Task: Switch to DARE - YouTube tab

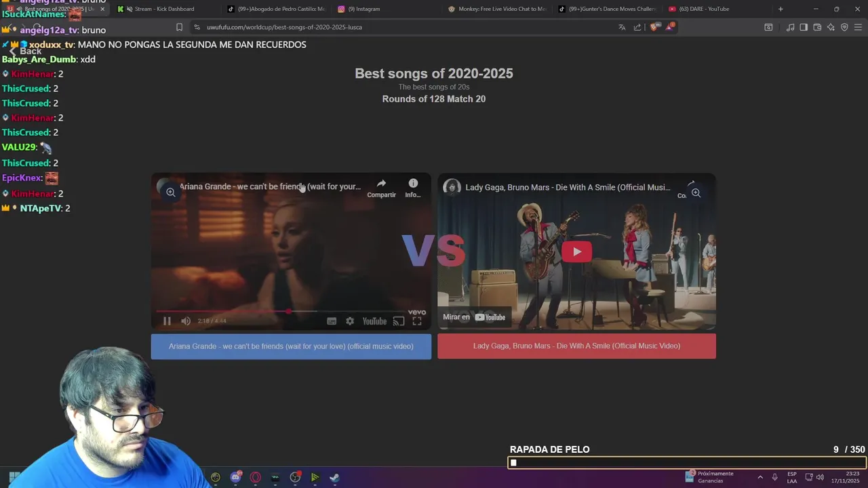Action: (x=717, y=9)
